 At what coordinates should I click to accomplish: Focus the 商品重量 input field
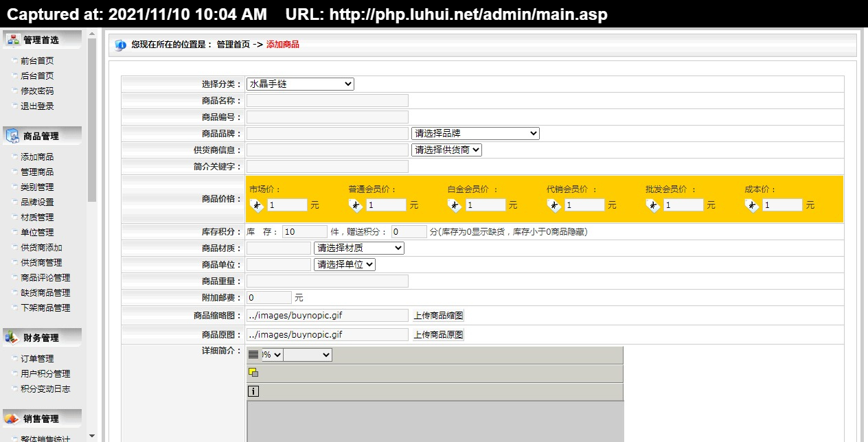(328, 281)
